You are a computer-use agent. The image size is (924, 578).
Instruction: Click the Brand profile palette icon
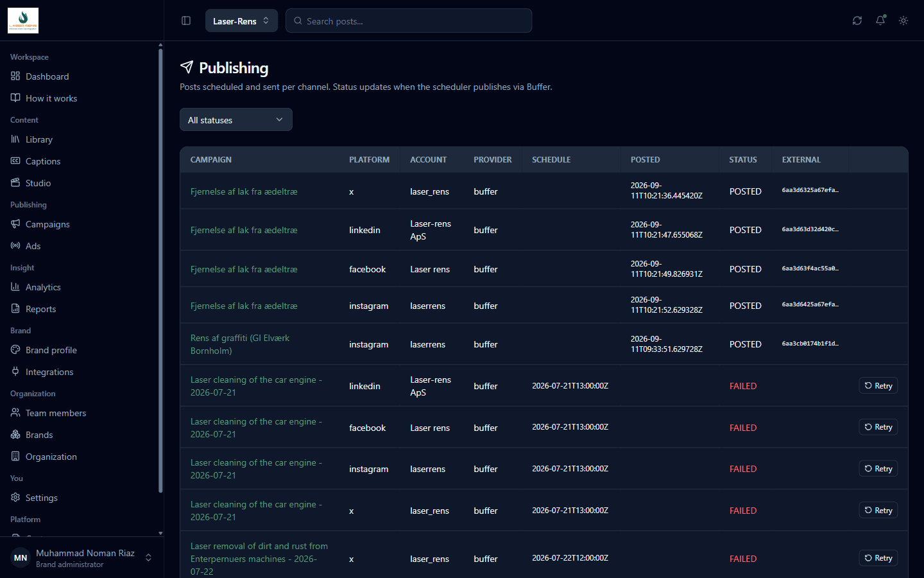[15, 350]
